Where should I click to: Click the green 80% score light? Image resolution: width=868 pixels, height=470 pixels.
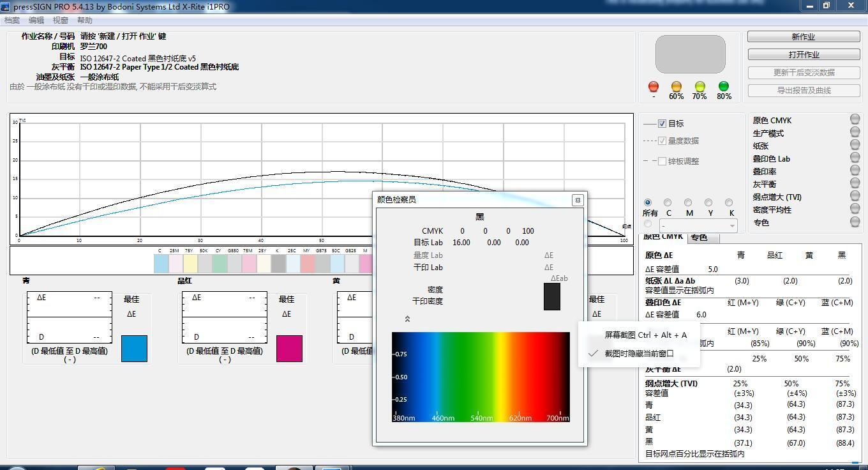[x=723, y=86]
